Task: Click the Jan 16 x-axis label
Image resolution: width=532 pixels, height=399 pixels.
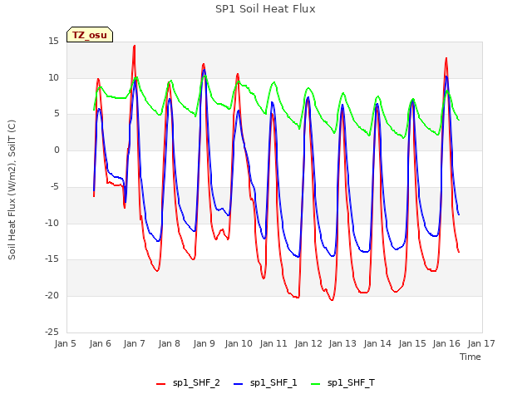Action: [446, 343]
